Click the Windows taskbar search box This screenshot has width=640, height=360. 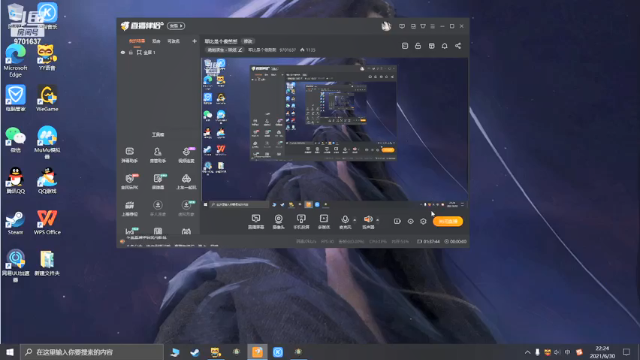[x=92, y=352]
